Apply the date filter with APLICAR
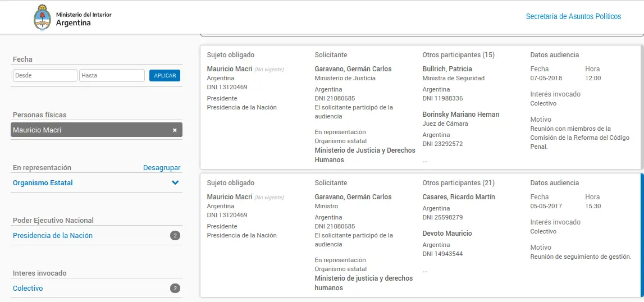Image resolution: width=644 pixels, height=302 pixels. click(x=165, y=76)
